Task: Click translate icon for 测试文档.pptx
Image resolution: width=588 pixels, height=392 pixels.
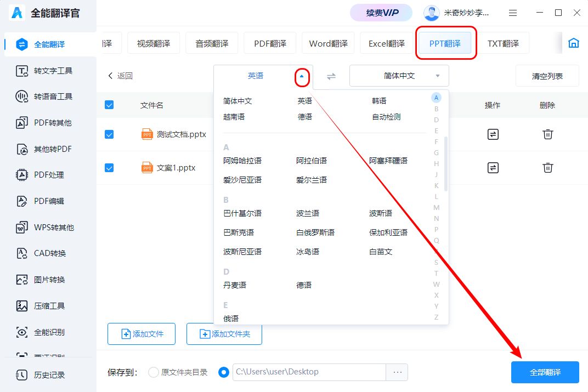Action: (x=493, y=134)
